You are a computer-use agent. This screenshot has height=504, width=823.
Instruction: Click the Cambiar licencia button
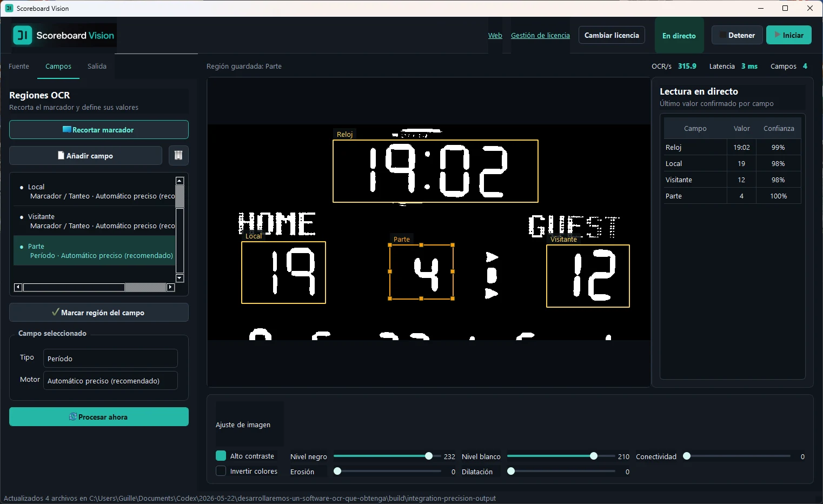pyautogui.click(x=612, y=35)
